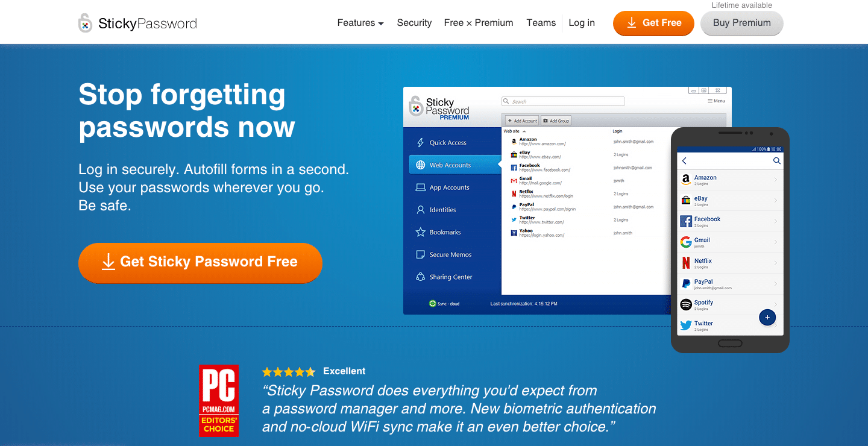Image resolution: width=868 pixels, height=446 pixels.
Task: Click the green Sync cloud status icon
Action: (x=432, y=303)
